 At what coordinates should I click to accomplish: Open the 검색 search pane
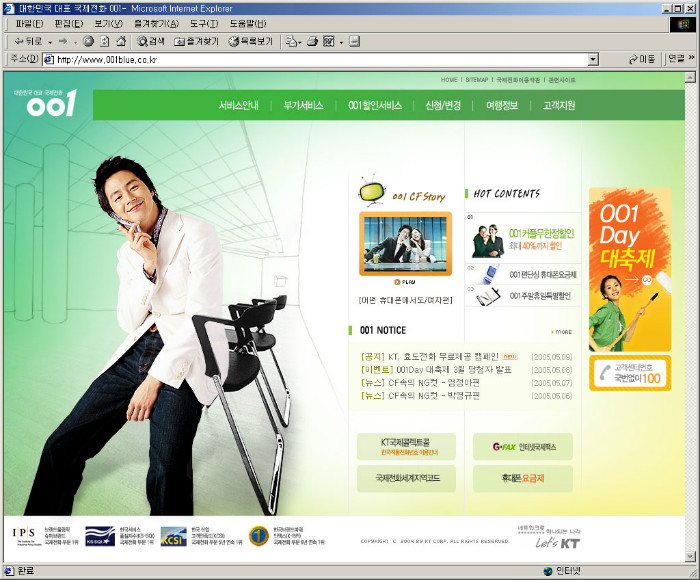click(x=150, y=42)
